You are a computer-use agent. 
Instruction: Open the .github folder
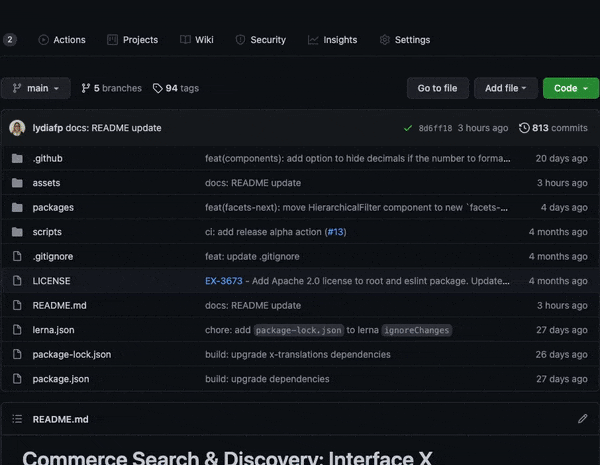click(x=47, y=158)
